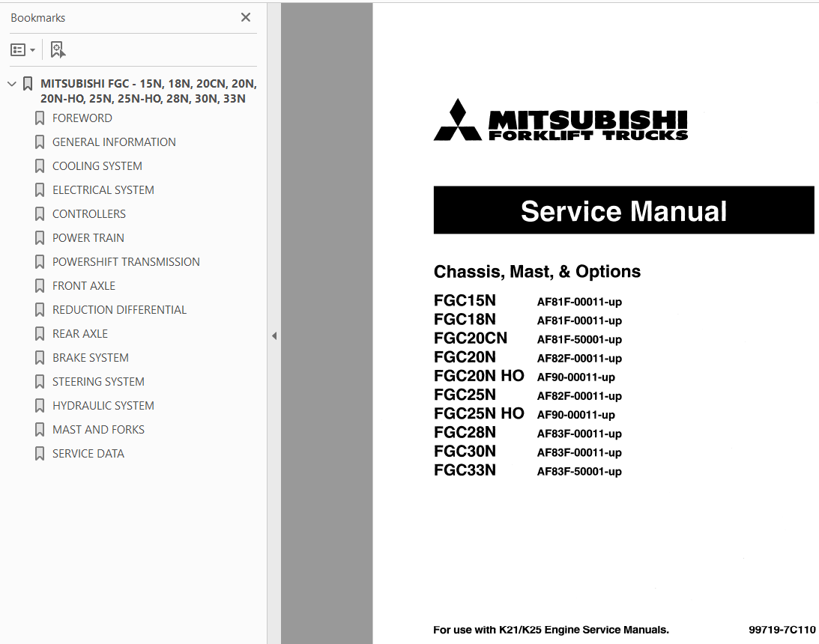
Task: Click the bookmark icon beside ELECTRICAL SYSTEM
Action: tap(40, 190)
